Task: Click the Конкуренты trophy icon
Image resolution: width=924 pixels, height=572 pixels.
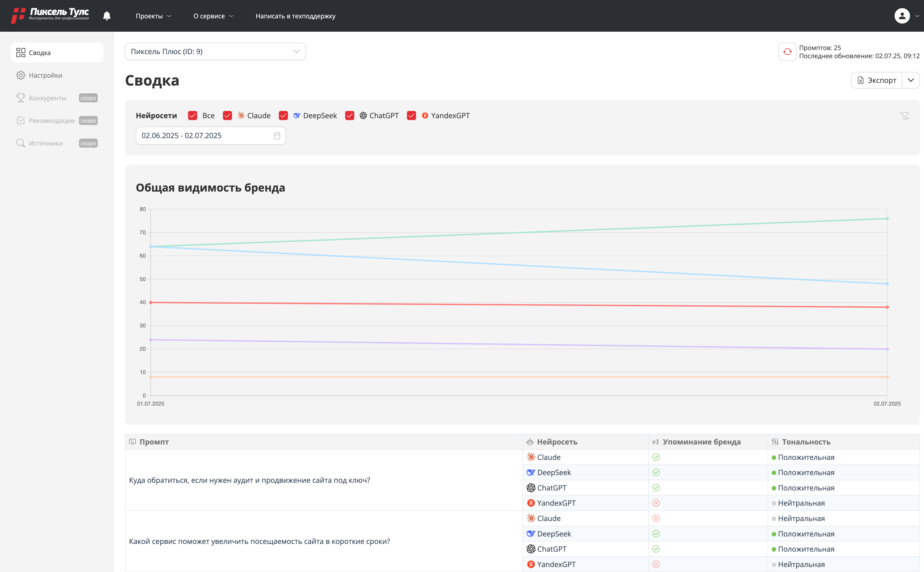Action: point(21,98)
